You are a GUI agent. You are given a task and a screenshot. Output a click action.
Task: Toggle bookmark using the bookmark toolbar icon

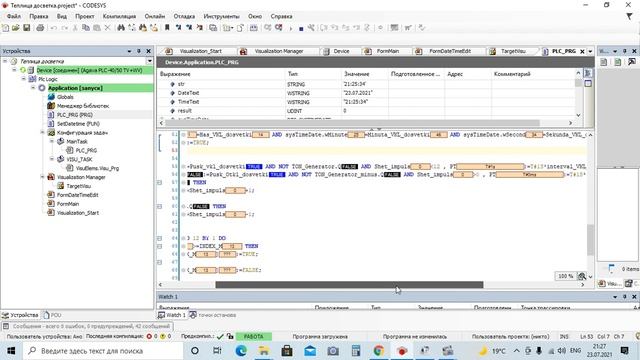(167, 28)
